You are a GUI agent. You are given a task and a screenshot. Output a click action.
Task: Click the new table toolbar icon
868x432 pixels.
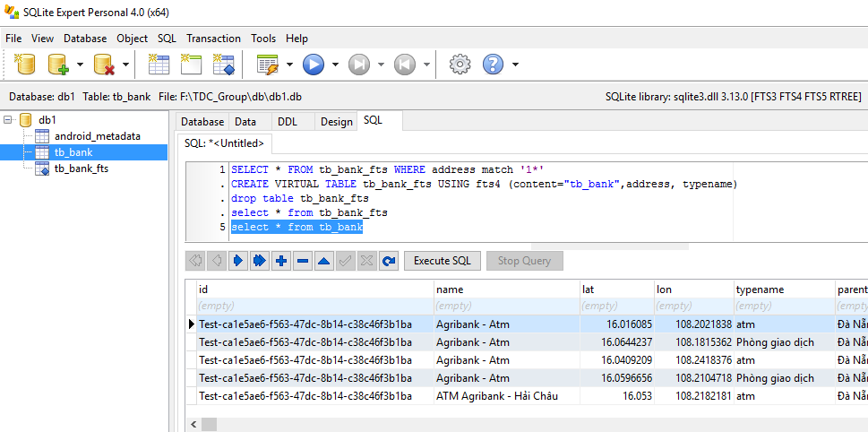tap(159, 65)
